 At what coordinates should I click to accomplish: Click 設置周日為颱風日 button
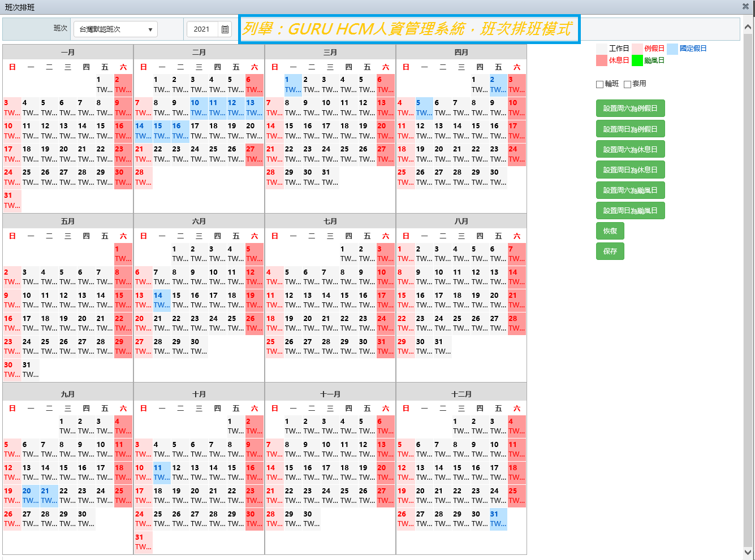(631, 210)
